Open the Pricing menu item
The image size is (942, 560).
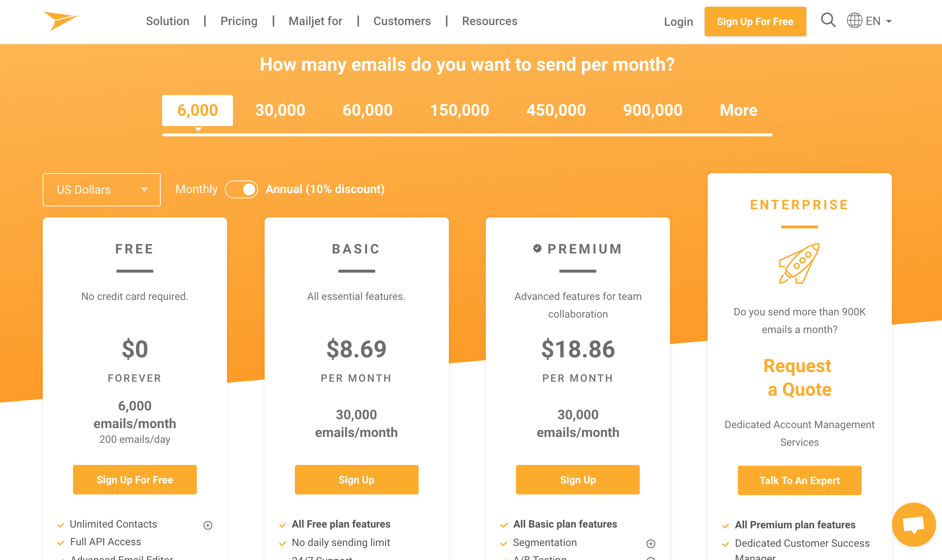tap(238, 21)
